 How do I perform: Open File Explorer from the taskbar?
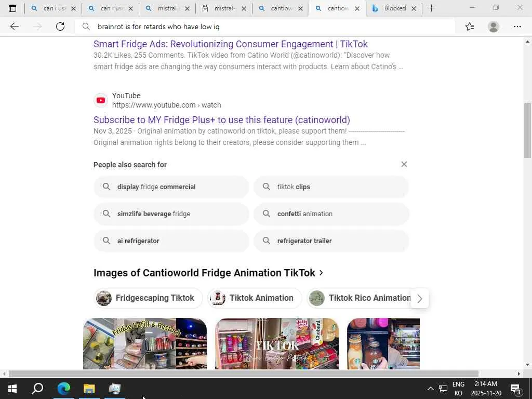pos(89,389)
